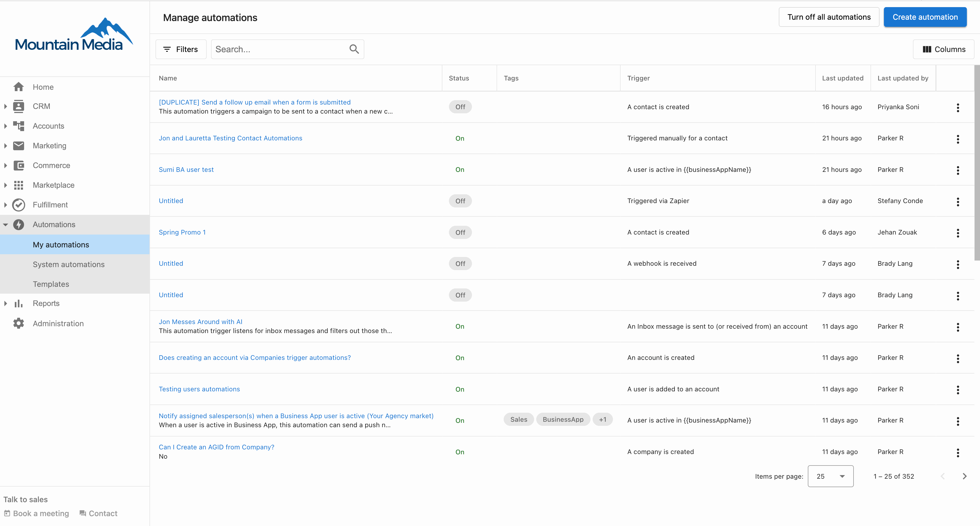Expand the Fulfillment menu arrow
The height and width of the screenshot is (526, 980).
[5, 205]
